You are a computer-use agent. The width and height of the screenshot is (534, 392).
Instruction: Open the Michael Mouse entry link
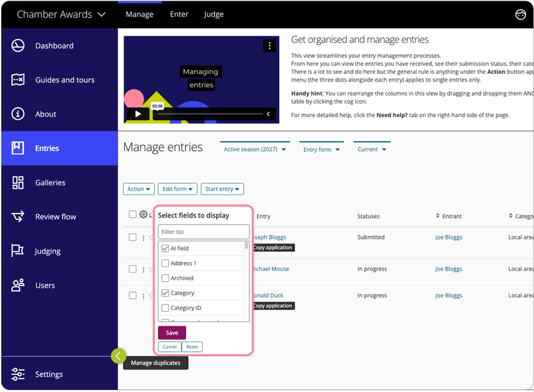pos(271,269)
